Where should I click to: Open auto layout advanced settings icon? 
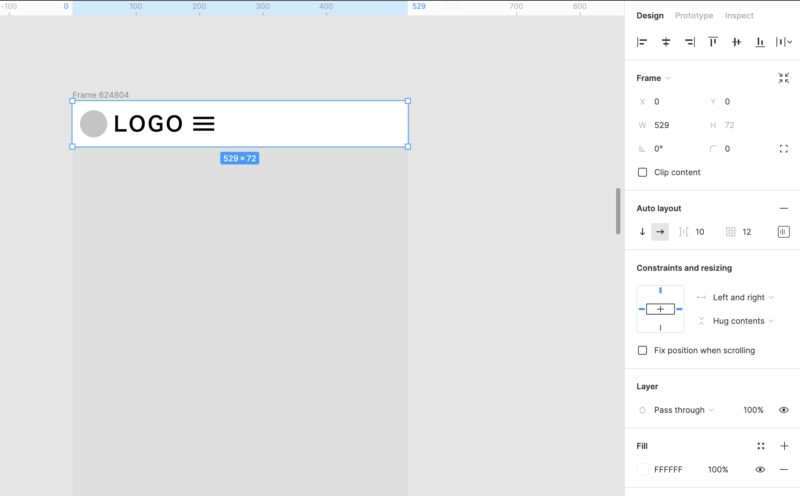pos(784,232)
